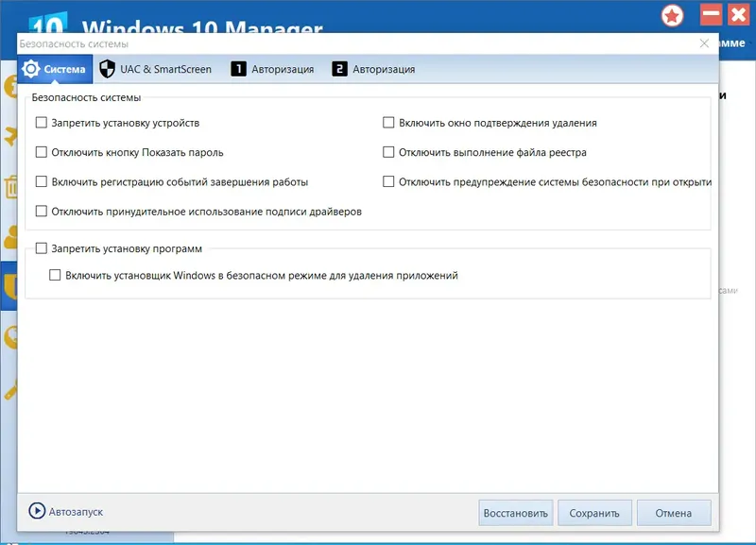The width and height of the screenshot is (756, 545).
Task: Click the Безопасность системы group label
Action: (86, 97)
